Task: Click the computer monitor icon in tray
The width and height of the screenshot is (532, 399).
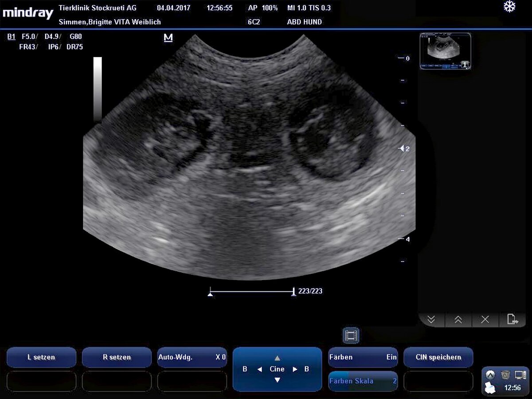Action: 520,375
